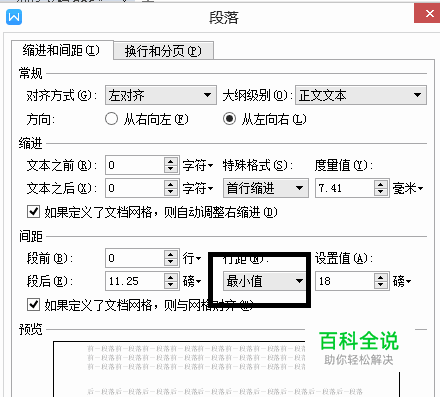Close the 段落 dialog
The width and height of the screenshot is (440, 397).
(428, 13)
